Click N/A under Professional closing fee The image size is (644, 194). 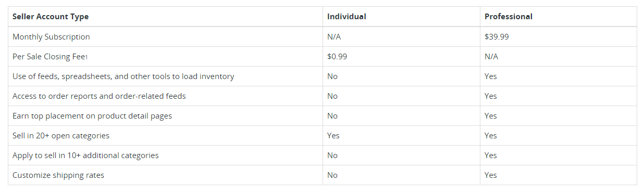click(491, 57)
